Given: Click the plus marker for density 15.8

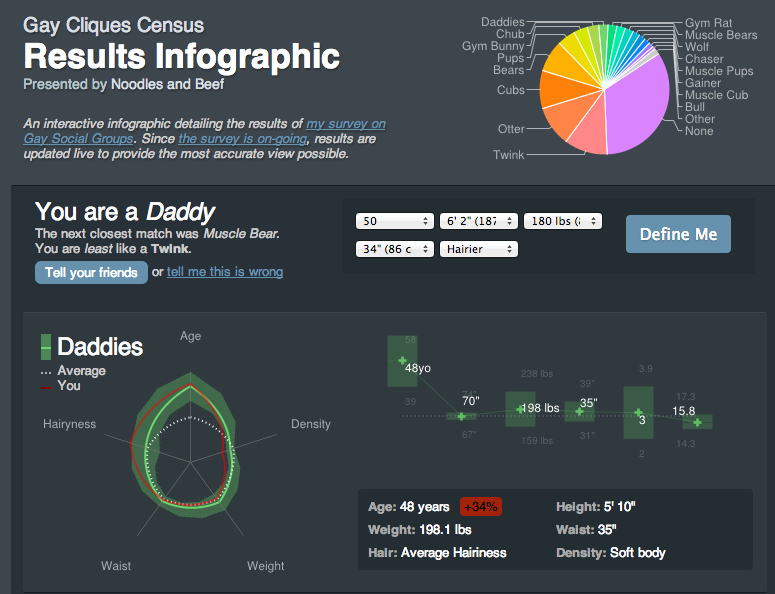Looking at the screenshot, I should tap(697, 423).
